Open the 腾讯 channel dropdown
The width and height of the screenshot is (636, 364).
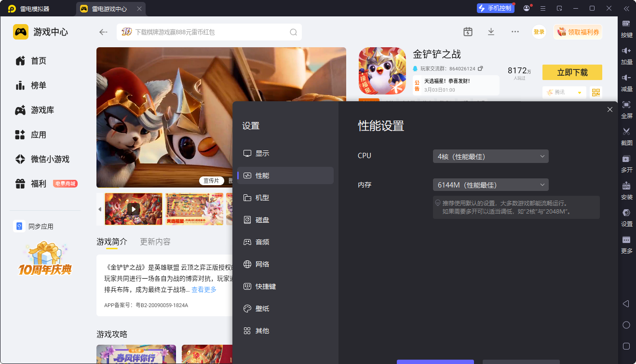(564, 93)
